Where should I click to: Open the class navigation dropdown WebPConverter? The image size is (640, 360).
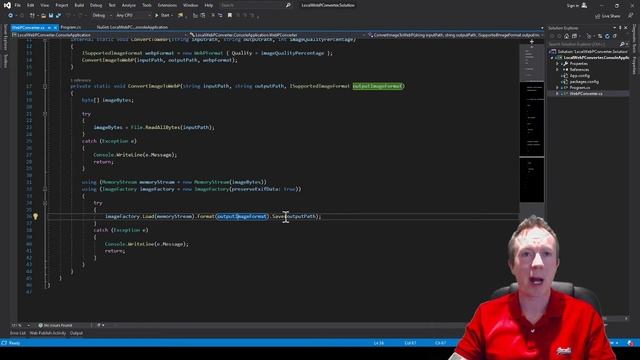[x=277, y=35]
